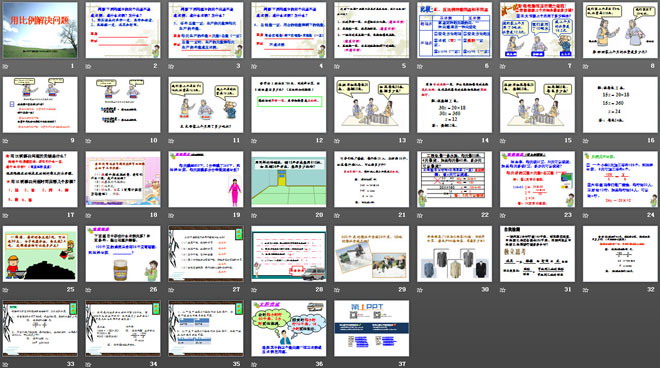This screenshot has width=660, height=368.
Task: Select final slide 37 with 1PPT logo
Action: (x=371, y=328)
